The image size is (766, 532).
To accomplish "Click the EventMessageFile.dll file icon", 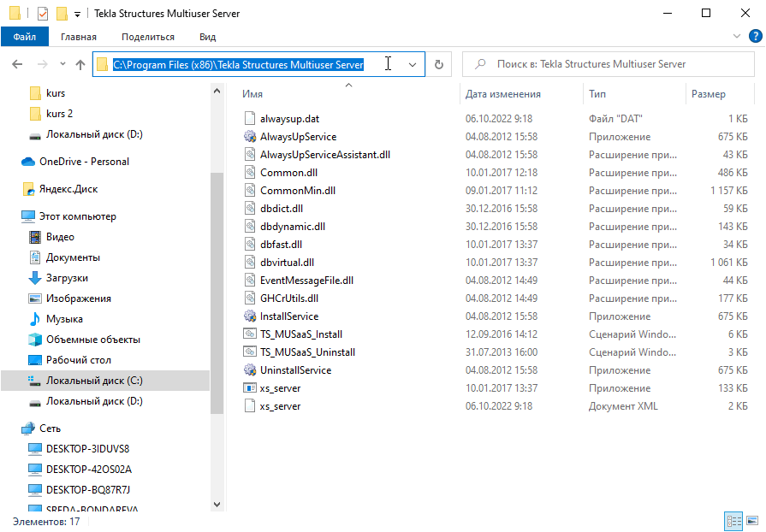I will pyautogui.click(x=250, y=281).
